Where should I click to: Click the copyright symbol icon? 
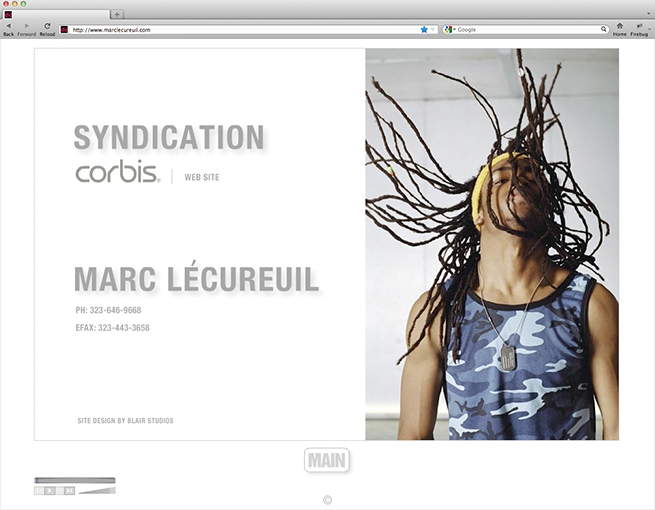(x=328, y=500)
